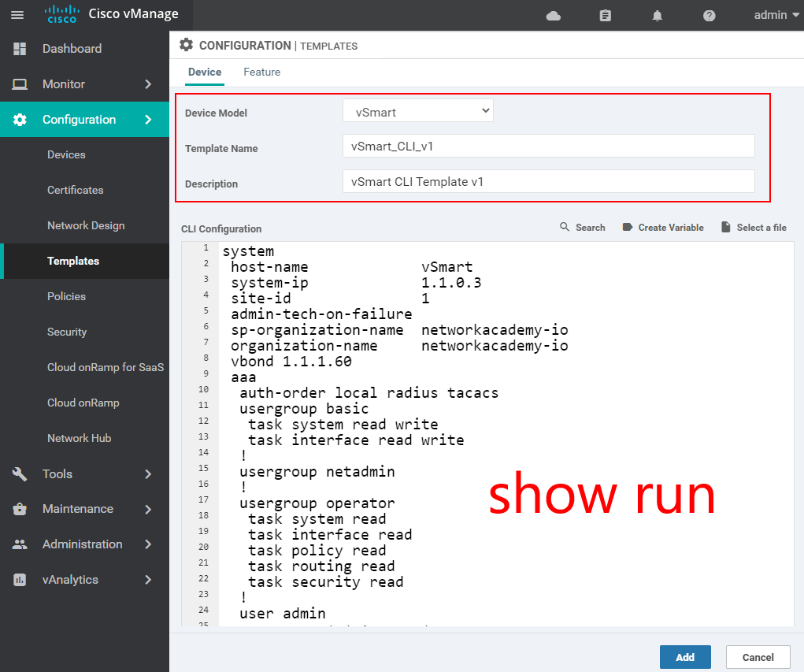This screenshot has height=672, width=804.
Task: View notifications via the bell icon
Action: click(x=658, y=15)
